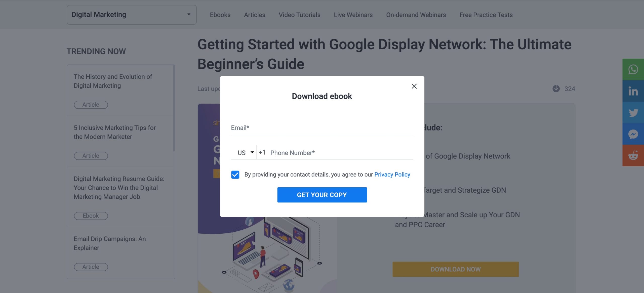Select the Ebooks tab

[220, 14]
